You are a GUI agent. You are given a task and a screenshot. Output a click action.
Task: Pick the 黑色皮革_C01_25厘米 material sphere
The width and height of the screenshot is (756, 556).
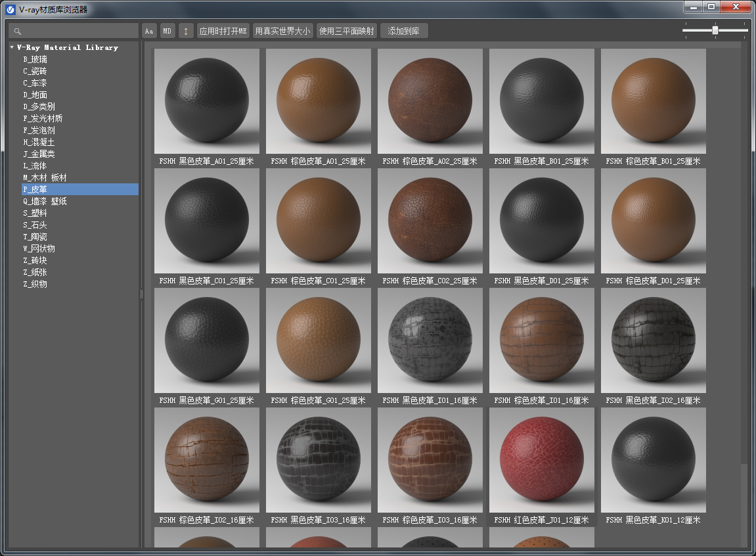click(207, 221)
